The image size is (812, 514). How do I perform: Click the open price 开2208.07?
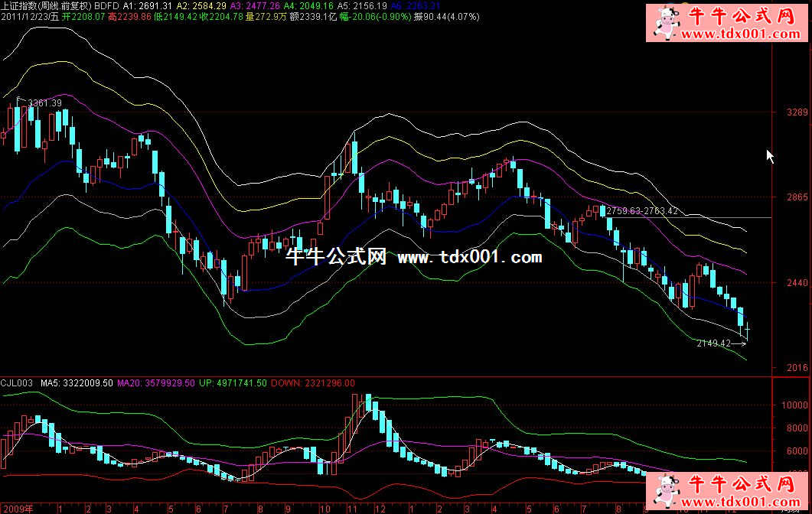(x=83, y=17)
